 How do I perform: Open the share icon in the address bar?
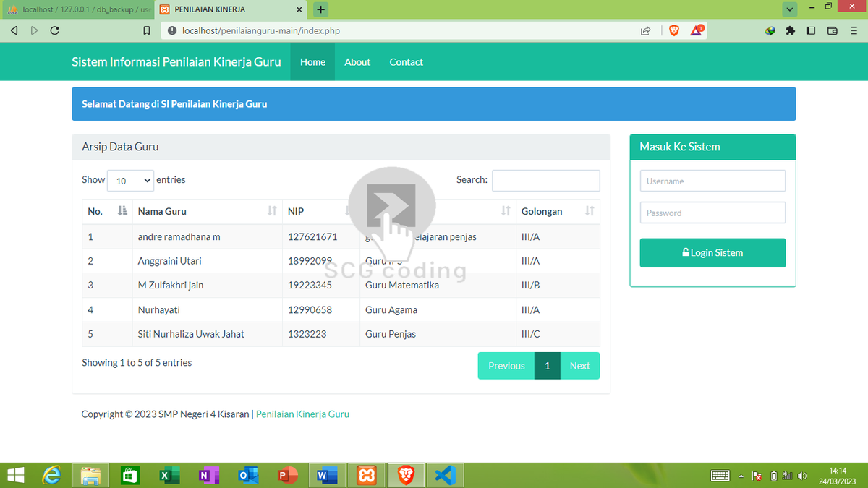click(645, 31)
